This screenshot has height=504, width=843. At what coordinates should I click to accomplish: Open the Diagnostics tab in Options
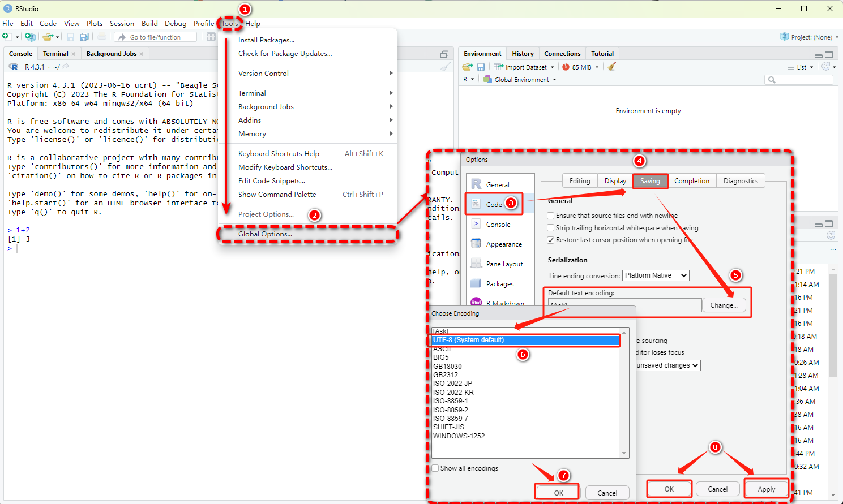[x=741, y=181]
